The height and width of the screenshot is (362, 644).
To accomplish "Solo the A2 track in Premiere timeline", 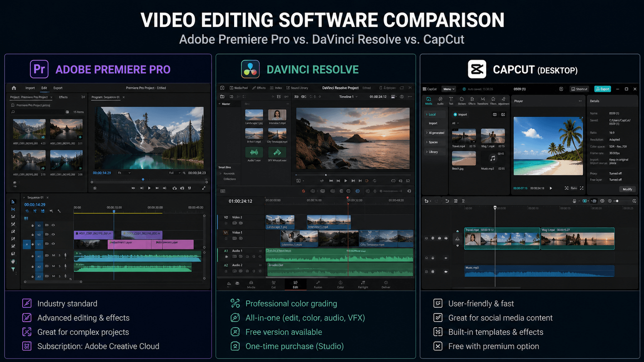I will (60, 266).
